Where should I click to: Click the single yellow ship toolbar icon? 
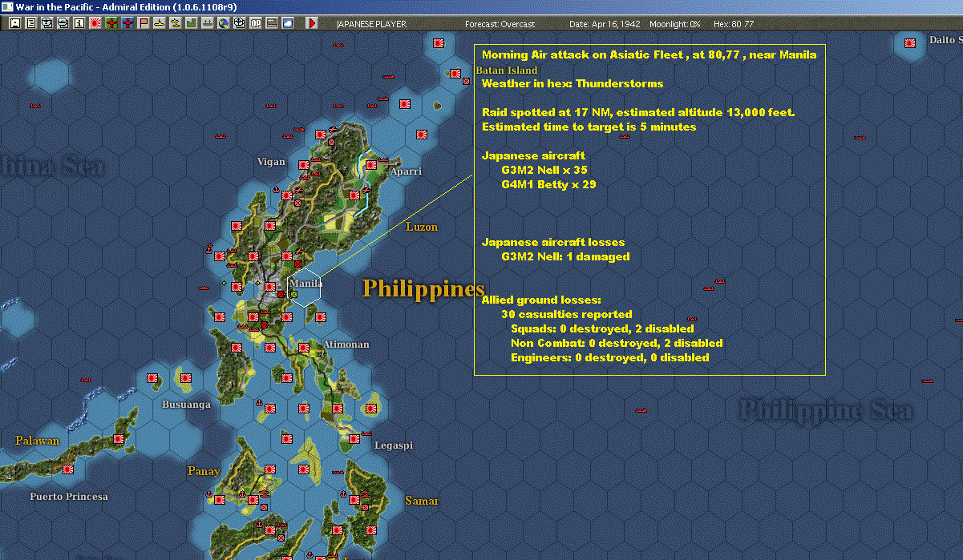click(x=160, y=23)
